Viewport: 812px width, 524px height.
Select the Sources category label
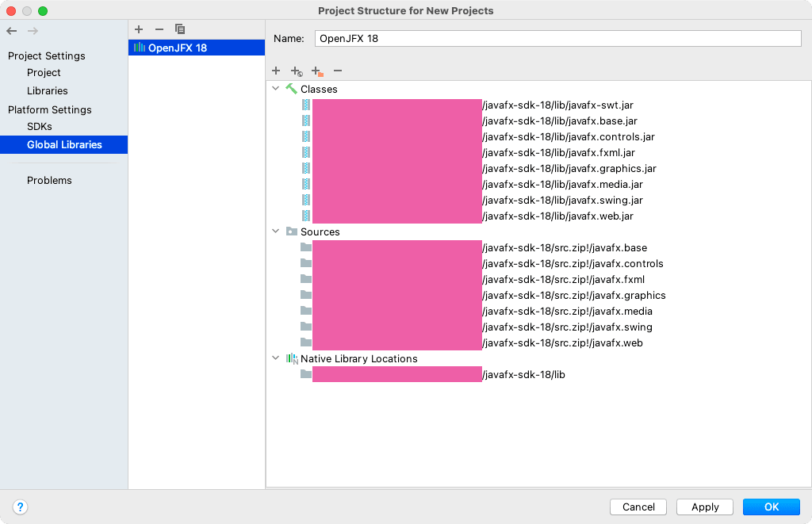320,232
